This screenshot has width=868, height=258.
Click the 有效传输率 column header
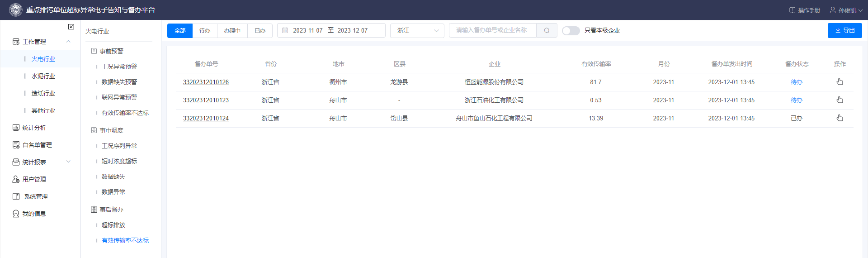click(x=596, y=64)
